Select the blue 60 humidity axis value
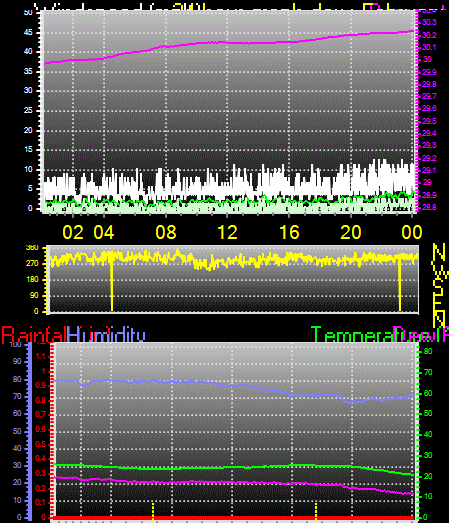 point(17,413)
